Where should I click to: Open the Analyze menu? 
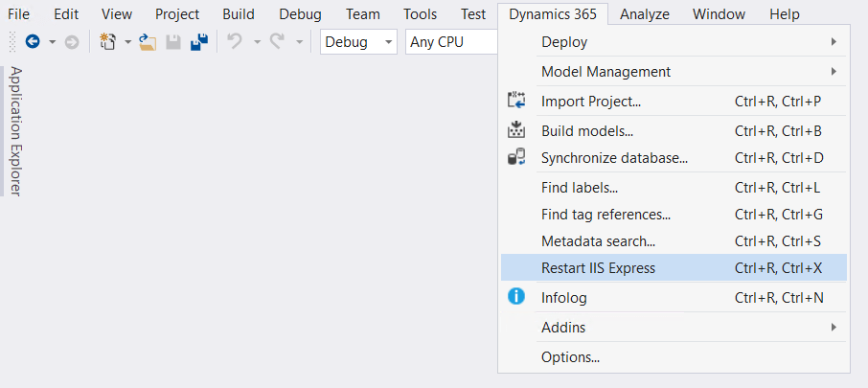tap(645, 14)
